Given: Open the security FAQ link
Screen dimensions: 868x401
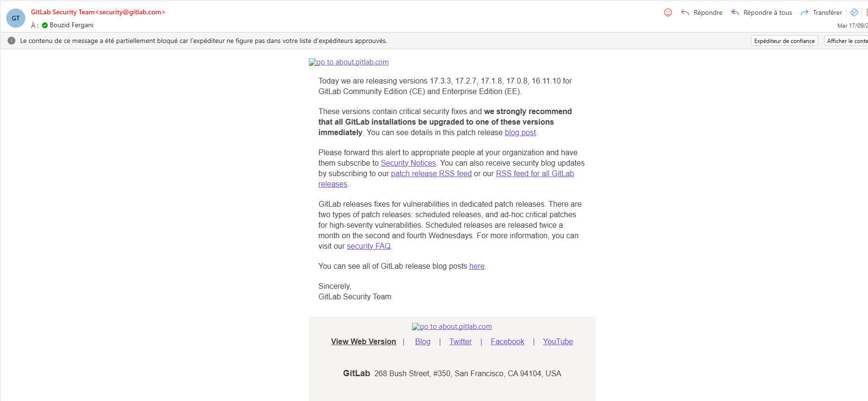Looking at the screenshot, I should (x=369, y=246).
